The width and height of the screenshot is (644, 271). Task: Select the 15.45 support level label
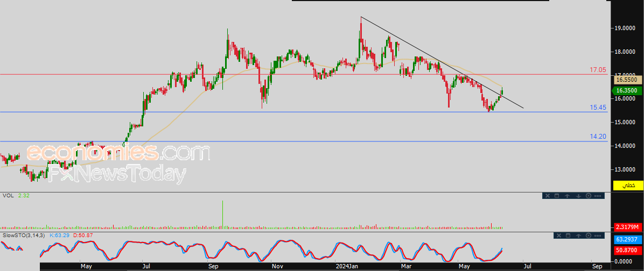click(598, 108)
